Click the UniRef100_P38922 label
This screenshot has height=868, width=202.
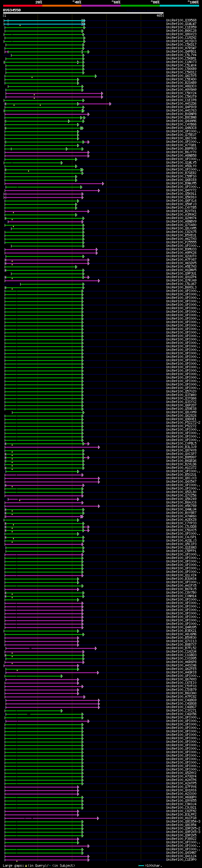coord(181,839)
